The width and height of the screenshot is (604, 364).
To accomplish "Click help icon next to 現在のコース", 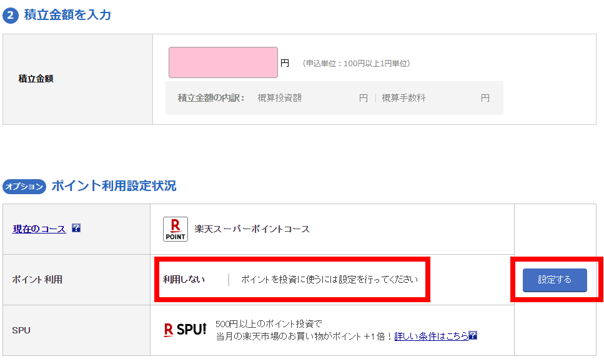I will tap(76, 228).
